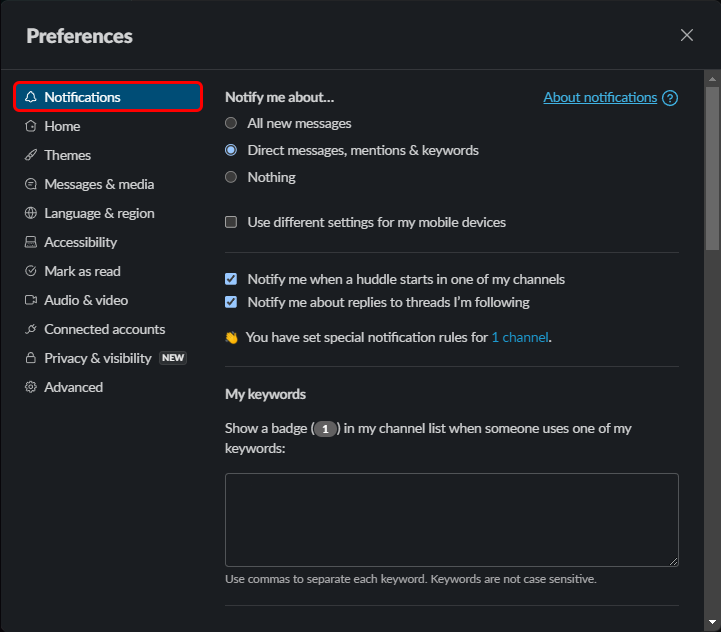Click the 'Preferences' dialog title
Viewport: 721px width, 632px height.
[80, 36]
